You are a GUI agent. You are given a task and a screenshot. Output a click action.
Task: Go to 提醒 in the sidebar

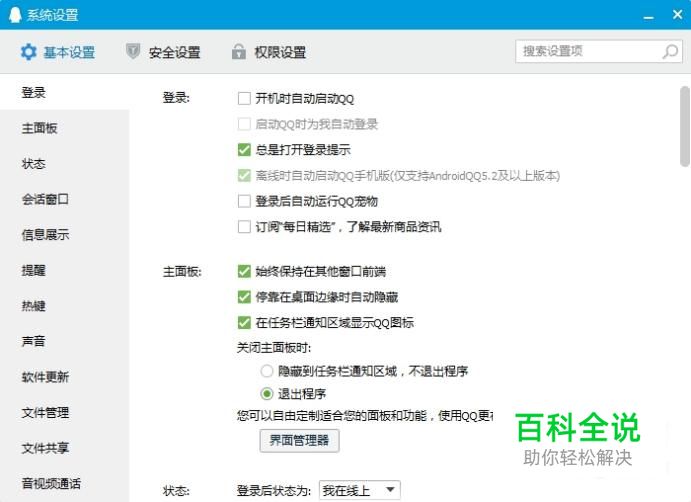(64, 271)
